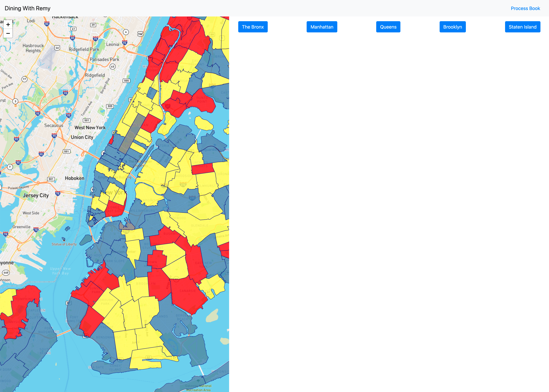The image size is (549, 392).
Task: Expand Brooklyn neighborhood data view
Action: coord(452,27)
